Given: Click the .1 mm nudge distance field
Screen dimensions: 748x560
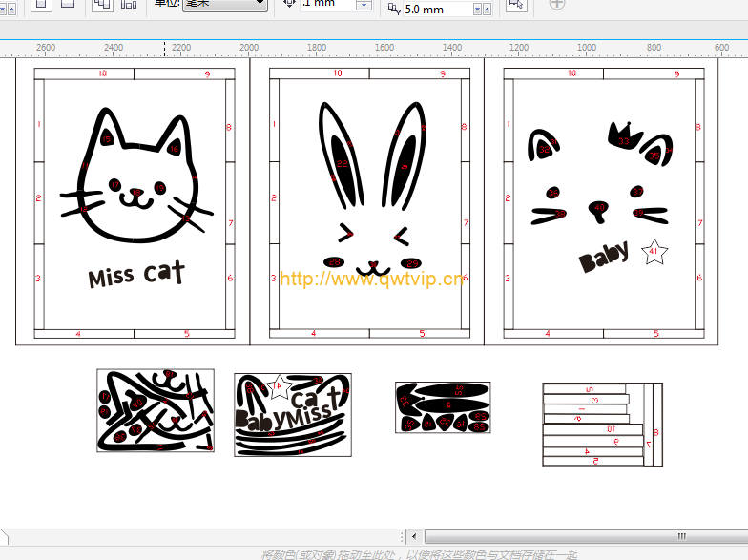Looking at the screenshot, I should [328, 4].
